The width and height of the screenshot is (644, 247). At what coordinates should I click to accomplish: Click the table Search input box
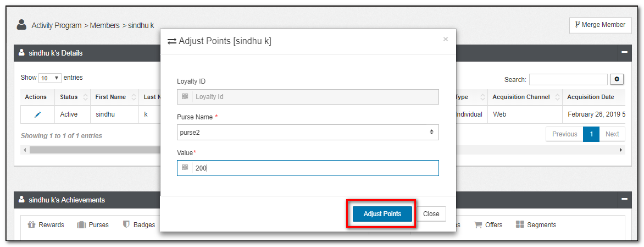tap(568, 80)
